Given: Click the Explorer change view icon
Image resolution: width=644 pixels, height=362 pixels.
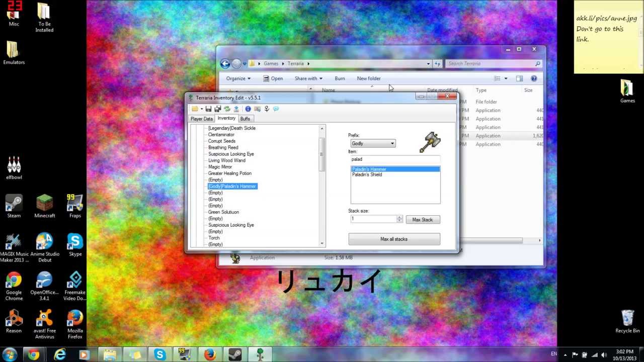Looking at the screenshot, I should pyautogui.click(x=497, y=78).
